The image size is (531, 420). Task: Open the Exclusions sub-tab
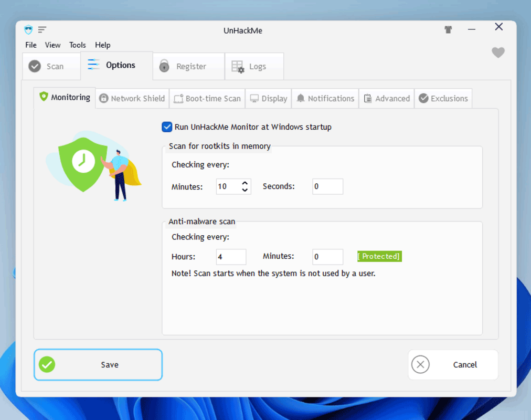[x=443, y=99]
